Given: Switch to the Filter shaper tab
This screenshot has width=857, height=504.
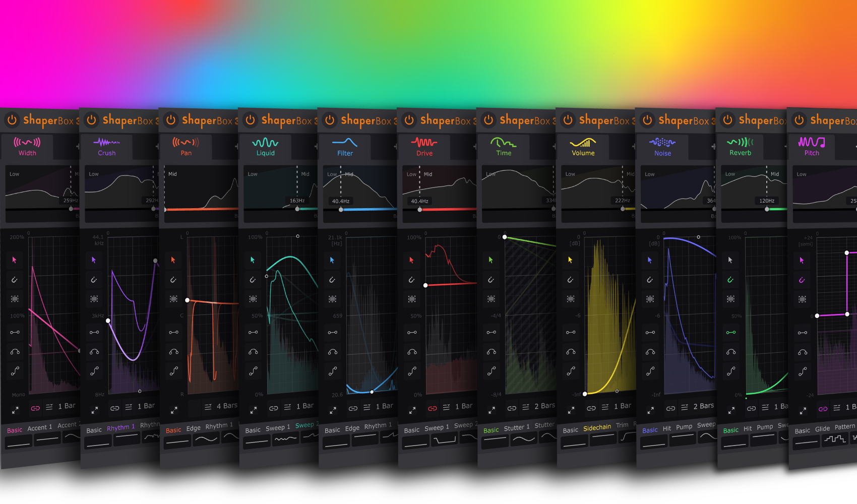Looking at the screenshot, I should (x=345, y=147).
